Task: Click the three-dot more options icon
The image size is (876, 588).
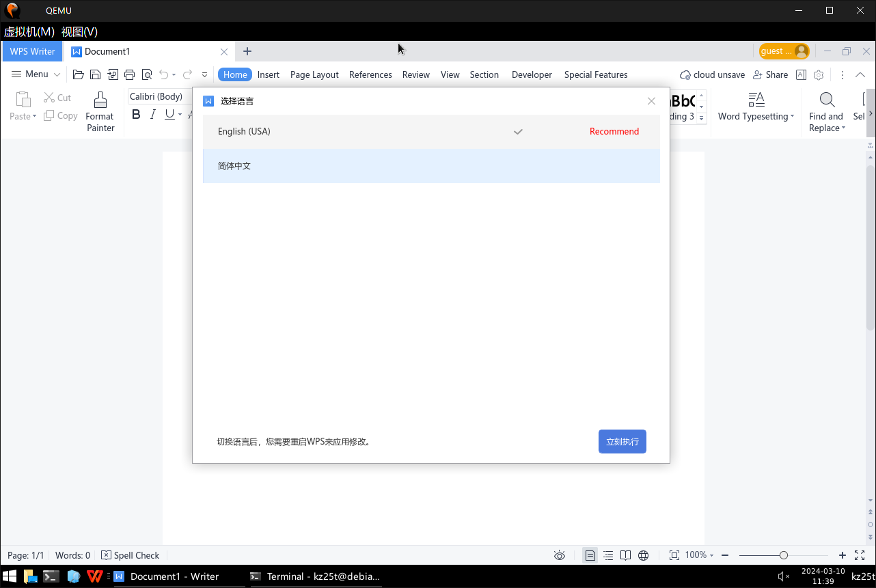Action: click(x=843, y=74)
